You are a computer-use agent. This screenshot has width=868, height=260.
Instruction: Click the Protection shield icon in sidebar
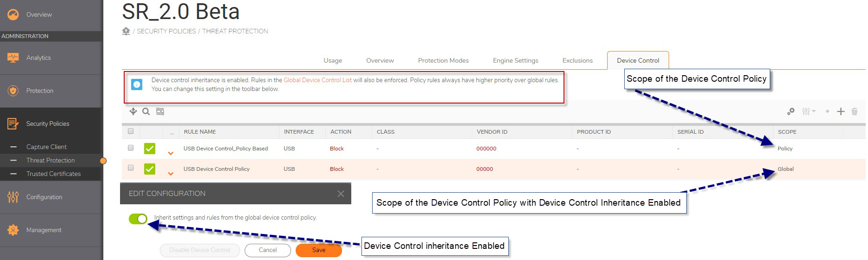point(13,91)
